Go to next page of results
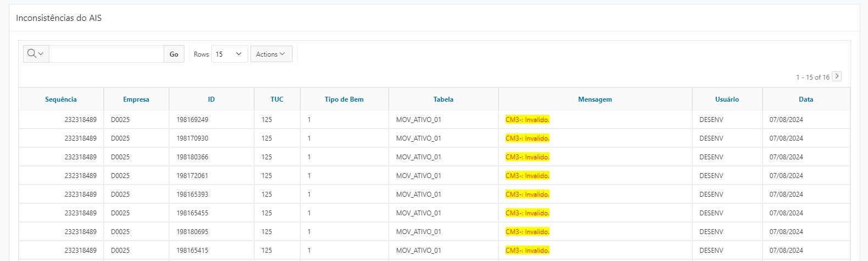This screenshot has height=261, width=868. coord(837,76)
